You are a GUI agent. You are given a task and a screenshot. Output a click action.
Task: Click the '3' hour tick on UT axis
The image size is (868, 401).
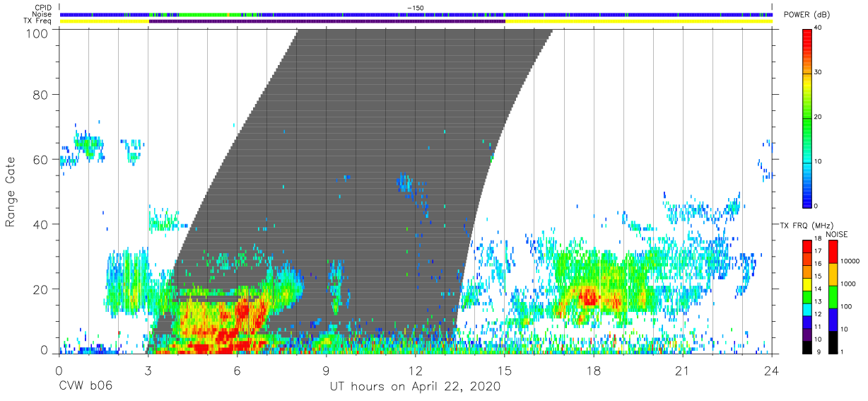click(148, 370)
